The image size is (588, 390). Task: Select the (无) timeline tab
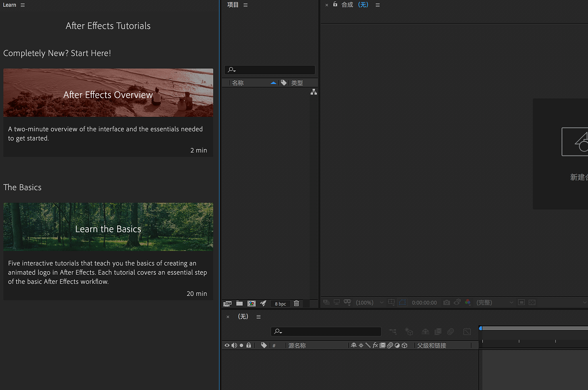243,317
